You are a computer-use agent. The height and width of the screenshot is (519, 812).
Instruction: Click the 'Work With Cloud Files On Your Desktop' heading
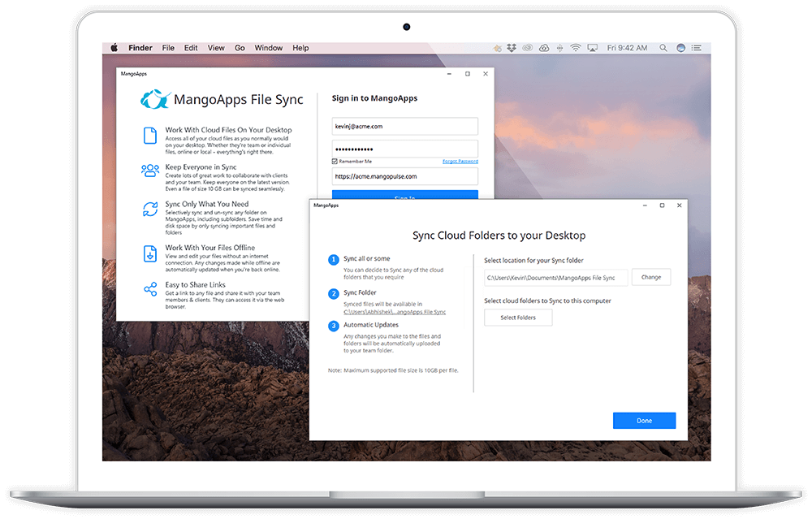pyautogui.click(x=228, y=130)
